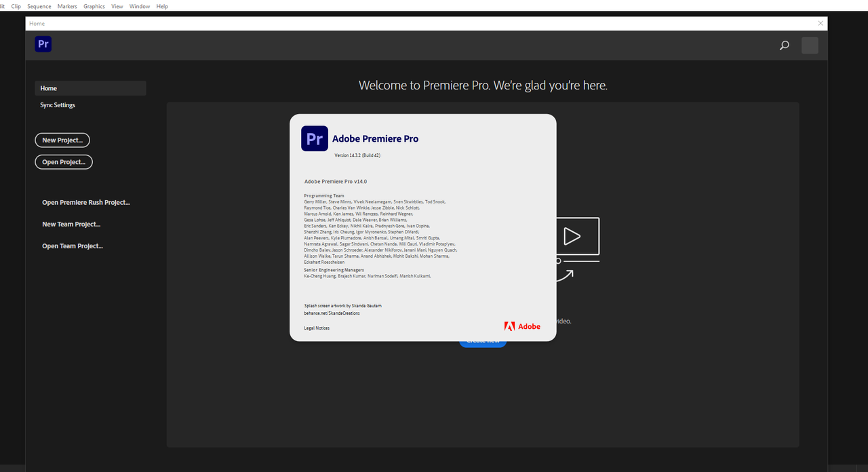Click the Adobe Premiere Pro dialog title

click(x=375, y=138)
